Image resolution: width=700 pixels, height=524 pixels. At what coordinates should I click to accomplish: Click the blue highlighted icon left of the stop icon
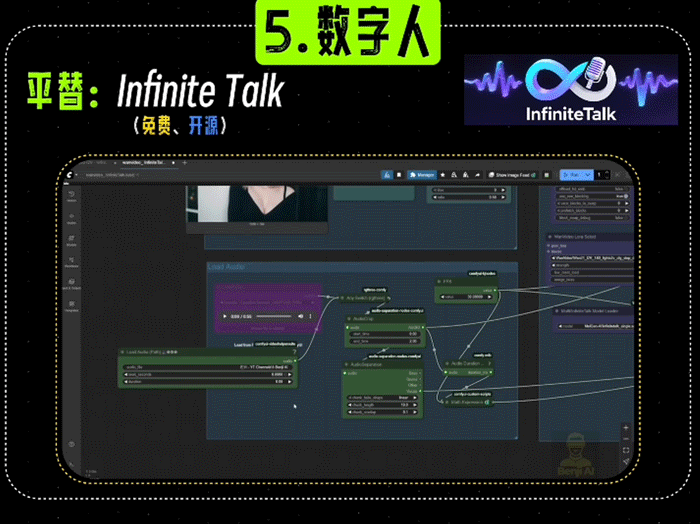(387, 175)
